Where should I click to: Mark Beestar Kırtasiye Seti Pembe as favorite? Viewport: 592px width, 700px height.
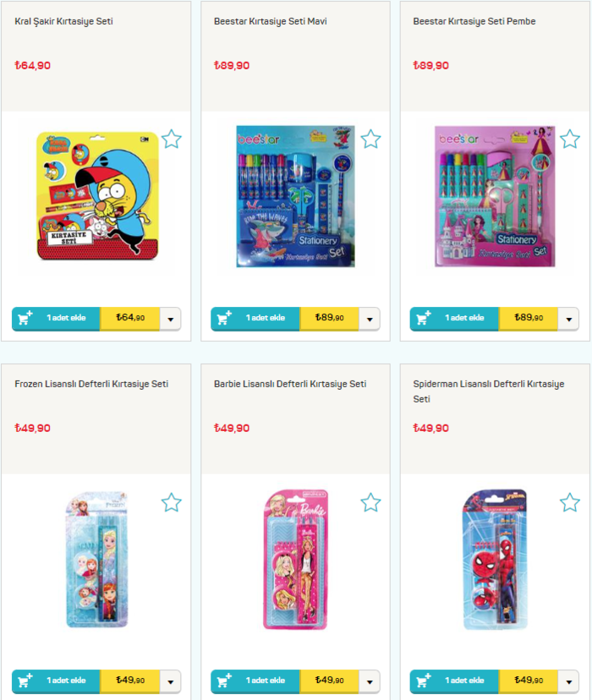(570, 139)
